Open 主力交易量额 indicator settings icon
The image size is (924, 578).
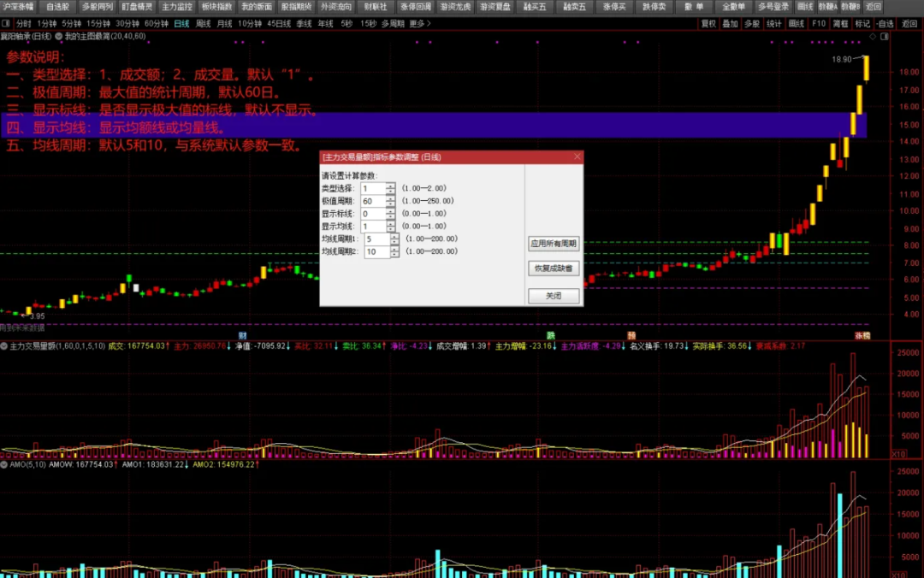click(x=4, y=345)
